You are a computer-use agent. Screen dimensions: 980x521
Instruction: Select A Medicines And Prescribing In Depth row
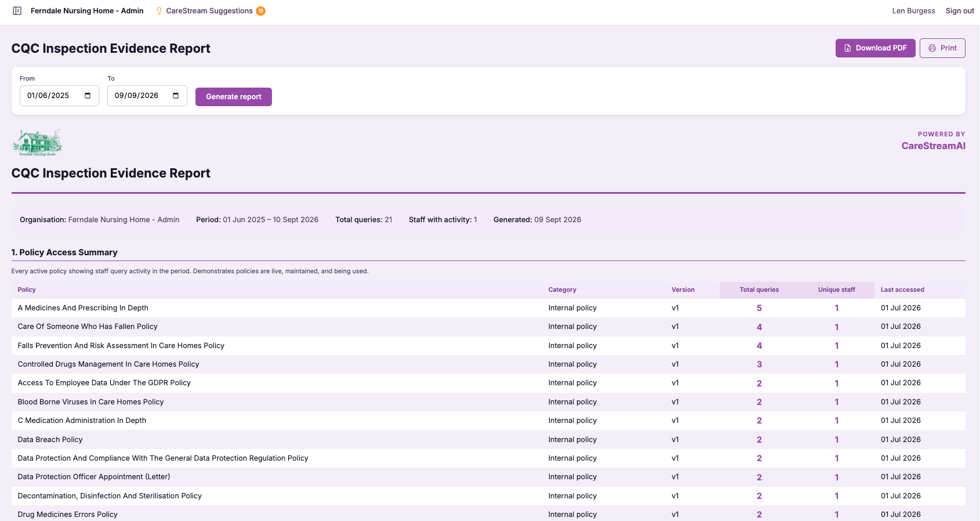click(488, 308)
